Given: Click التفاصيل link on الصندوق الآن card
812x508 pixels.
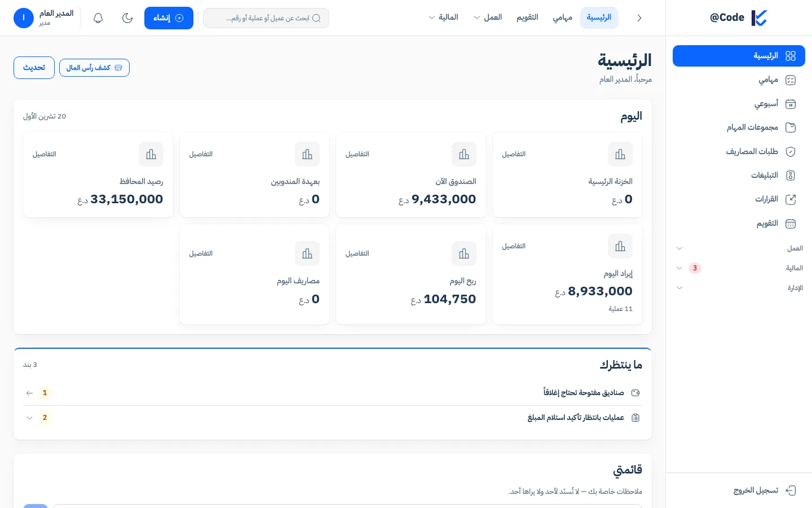Looking at the screenshot, I should pos(358,154).
